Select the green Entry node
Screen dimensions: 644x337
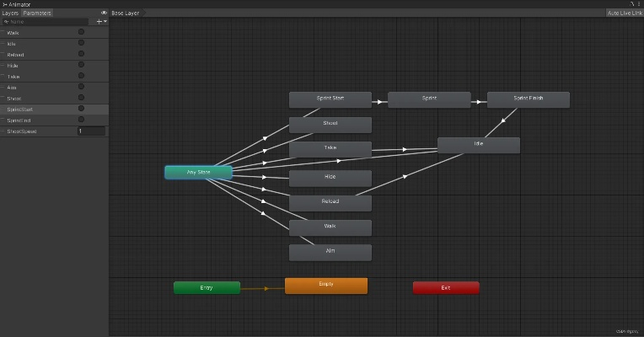coord(207,287)
